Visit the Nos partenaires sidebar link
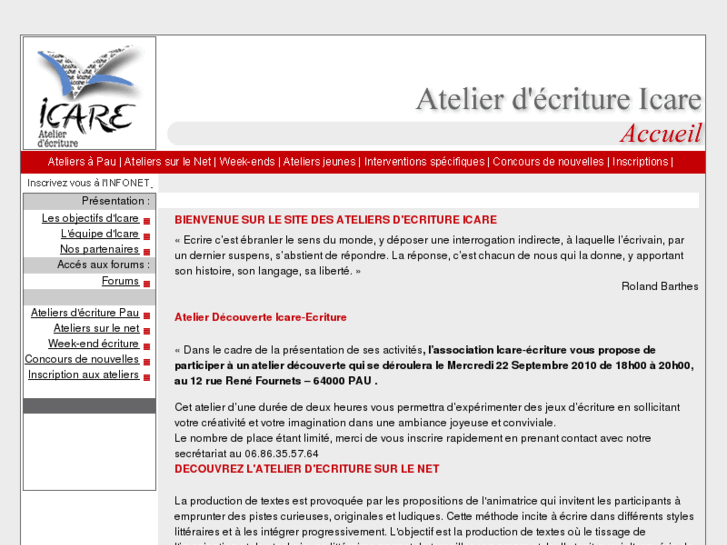 (x=99, y=249)
